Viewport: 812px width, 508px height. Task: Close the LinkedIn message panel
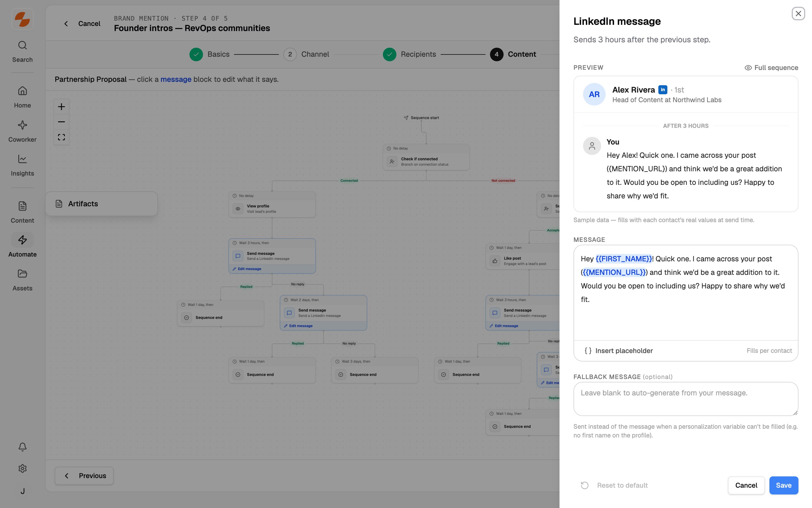798,14
